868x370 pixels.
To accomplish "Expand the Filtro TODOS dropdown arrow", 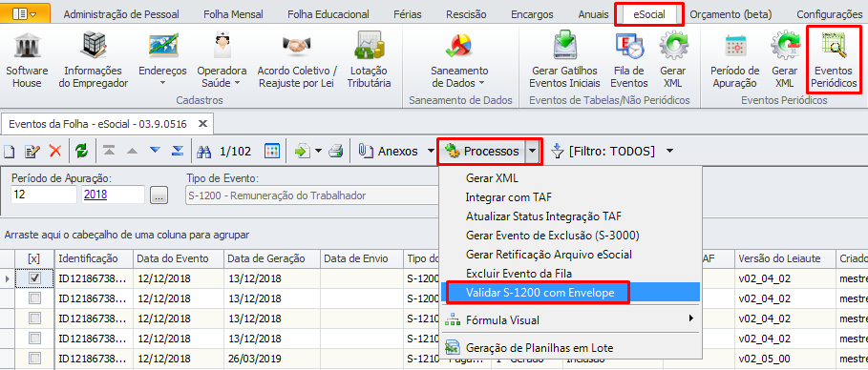I will tap(669, 151).
